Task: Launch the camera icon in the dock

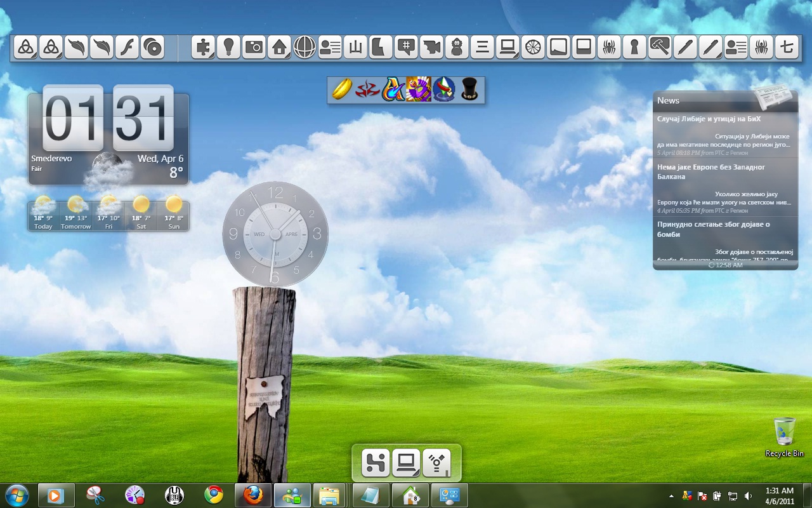Action: pyautogui.click(x=254, y=48)
